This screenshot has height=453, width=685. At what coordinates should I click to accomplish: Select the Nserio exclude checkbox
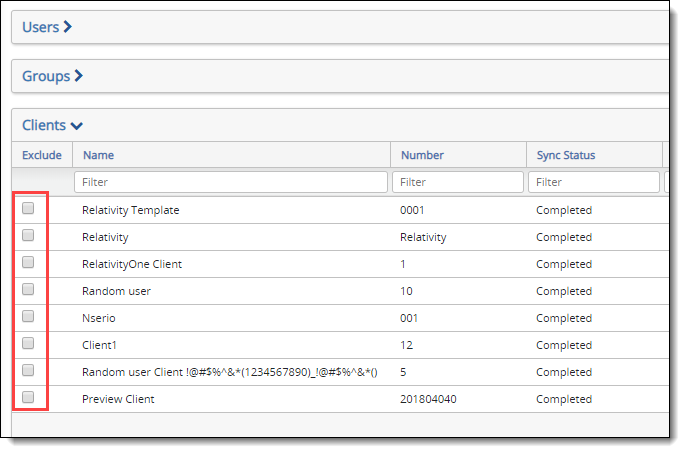(x=28, y=317)
